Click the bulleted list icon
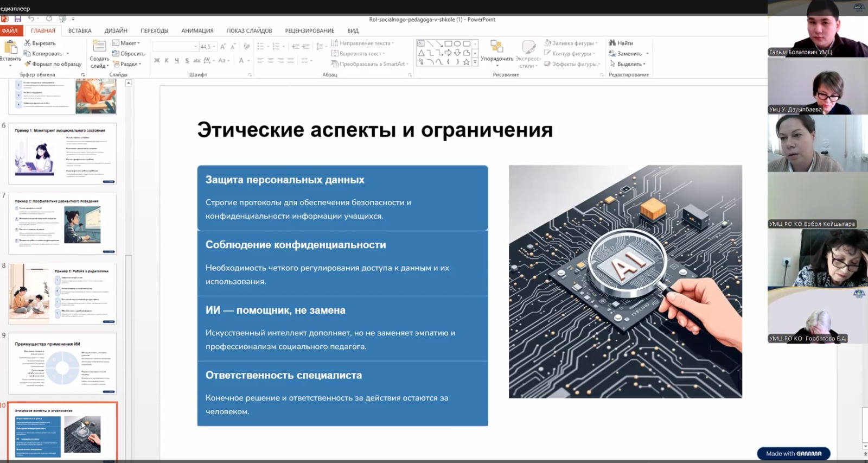Screen dimensions: 868x463 click(x=260, y=47)
